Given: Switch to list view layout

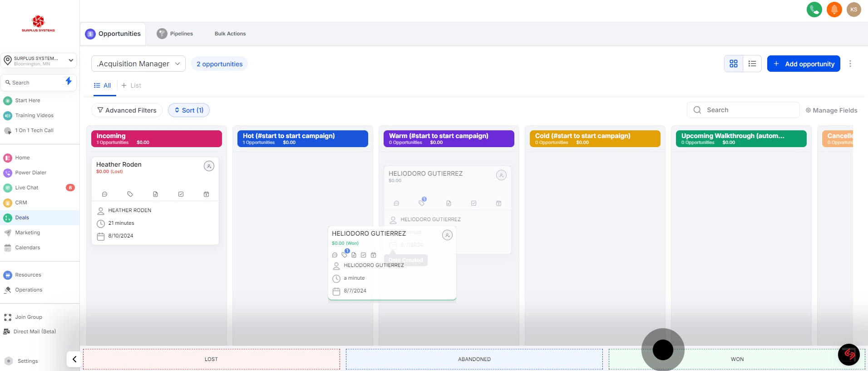Looking at the screenshot, I should point(752,64).
